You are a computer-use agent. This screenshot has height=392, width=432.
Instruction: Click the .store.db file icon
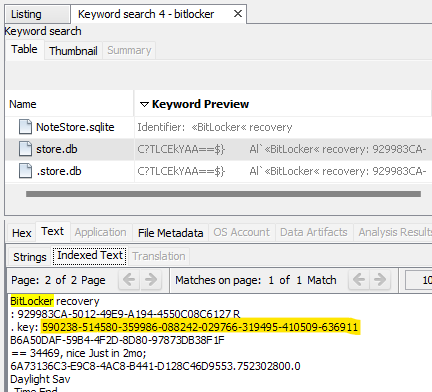(x=25, y=171)
